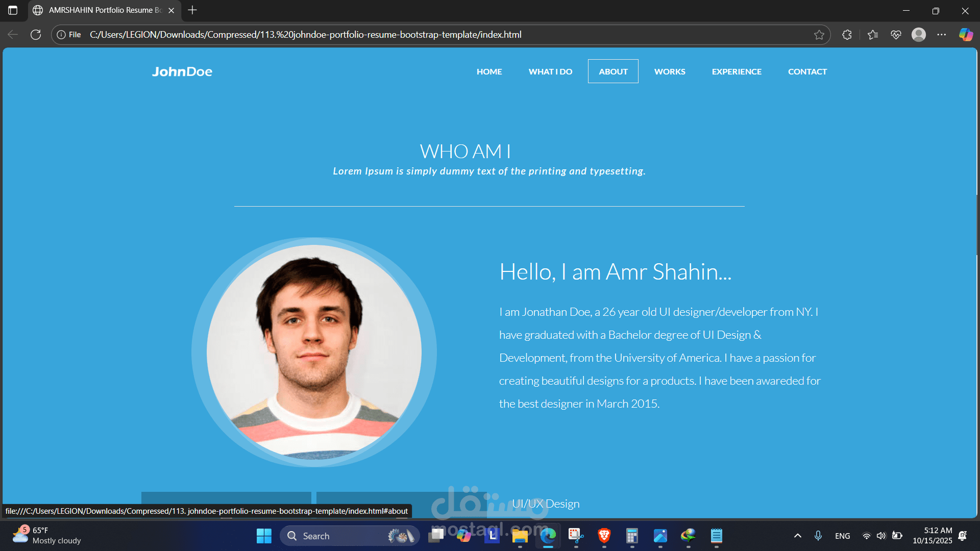Expand the system tray hidden icons chevron

798,536
